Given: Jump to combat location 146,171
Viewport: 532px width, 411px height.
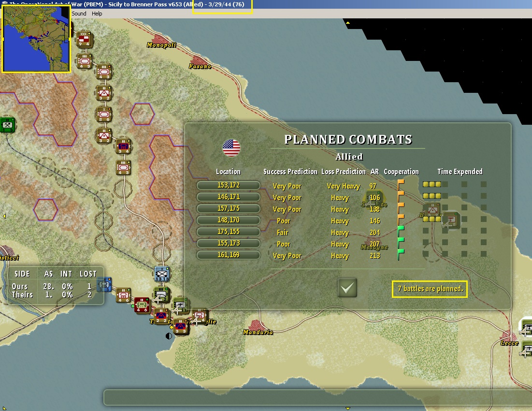Looking at the screenshot, I should 229,197.
